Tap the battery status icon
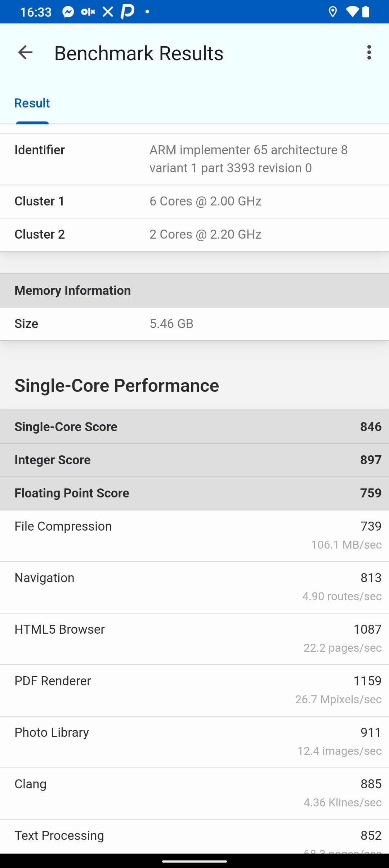The image size is (389, 868). tap(366, 12)
